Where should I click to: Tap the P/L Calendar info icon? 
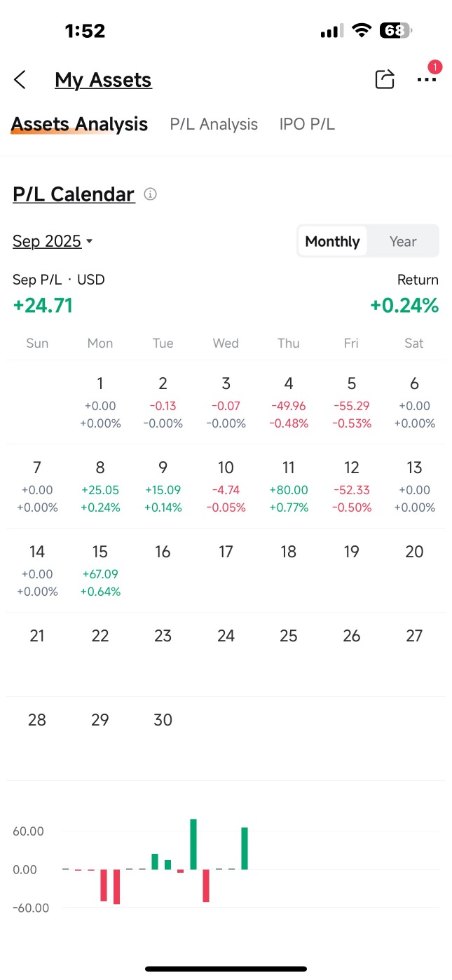(x=150, y=194)
